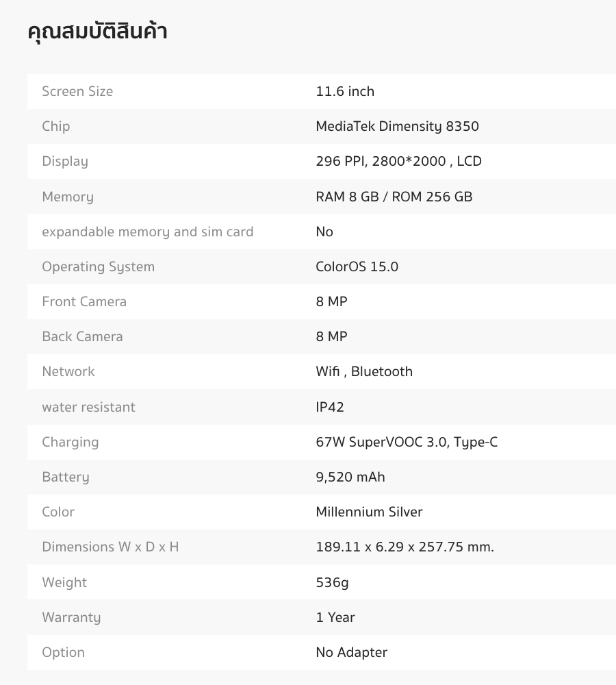Click the Back Camera 8 MP value

pyautogui.click(x=331, y=336)
